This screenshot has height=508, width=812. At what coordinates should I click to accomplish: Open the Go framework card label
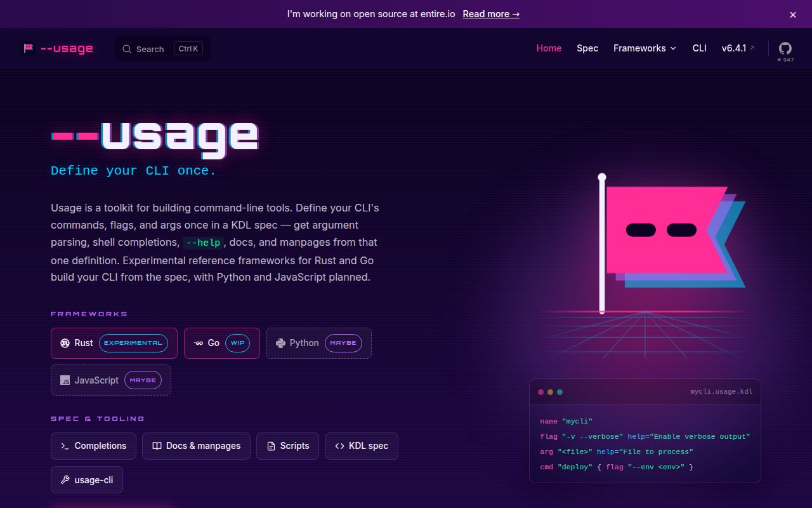(214, 343)
